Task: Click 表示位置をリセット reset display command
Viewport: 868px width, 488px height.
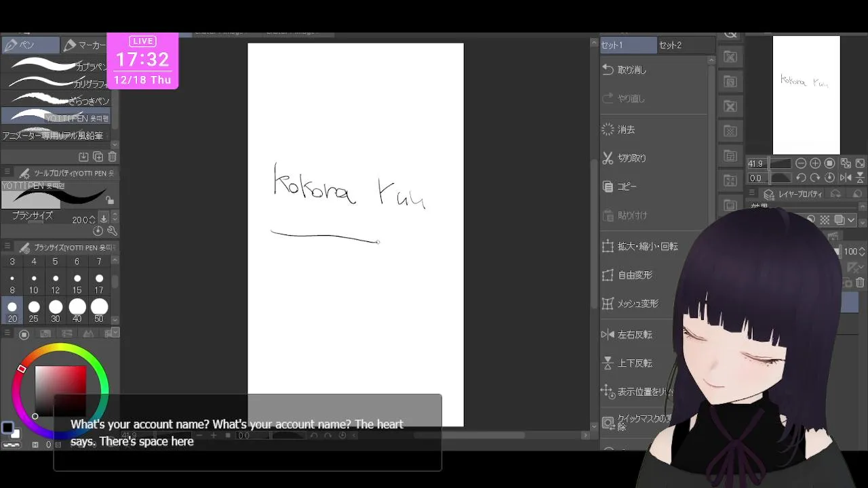Action: point(637,392)
